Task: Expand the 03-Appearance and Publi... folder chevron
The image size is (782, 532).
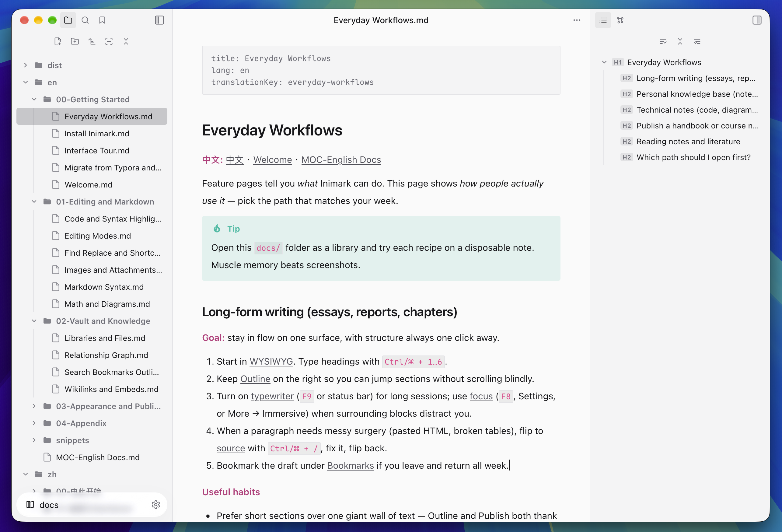Action: click(x=34, y=406)
